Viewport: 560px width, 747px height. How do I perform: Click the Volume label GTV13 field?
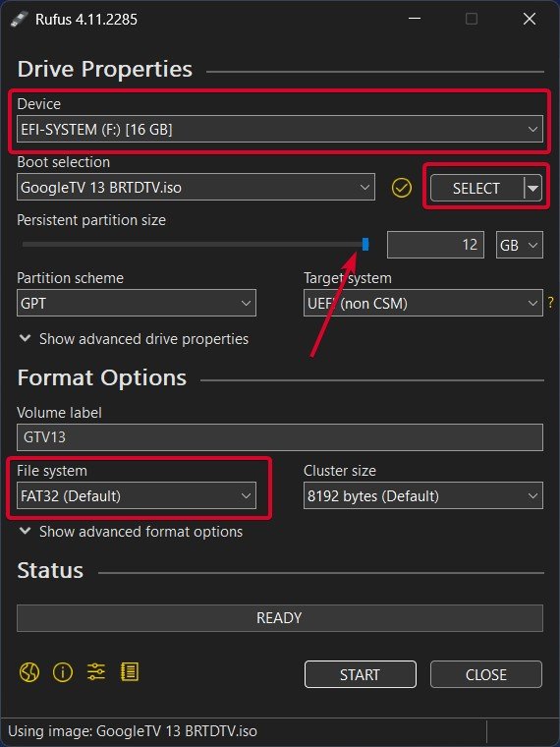280,436
